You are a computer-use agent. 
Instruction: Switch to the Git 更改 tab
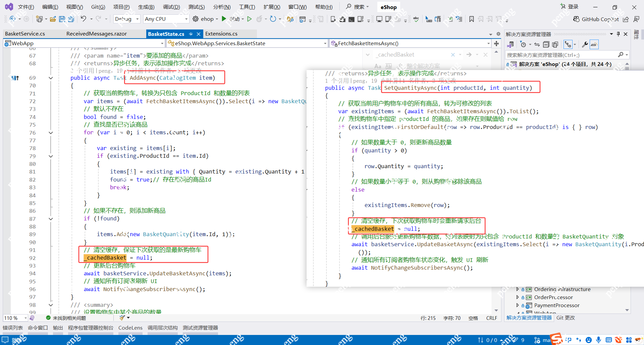(566, 318)
